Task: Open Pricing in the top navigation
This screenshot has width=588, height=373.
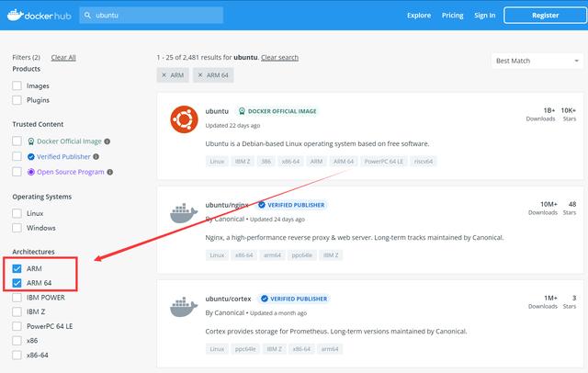Action: pos(452,16)
